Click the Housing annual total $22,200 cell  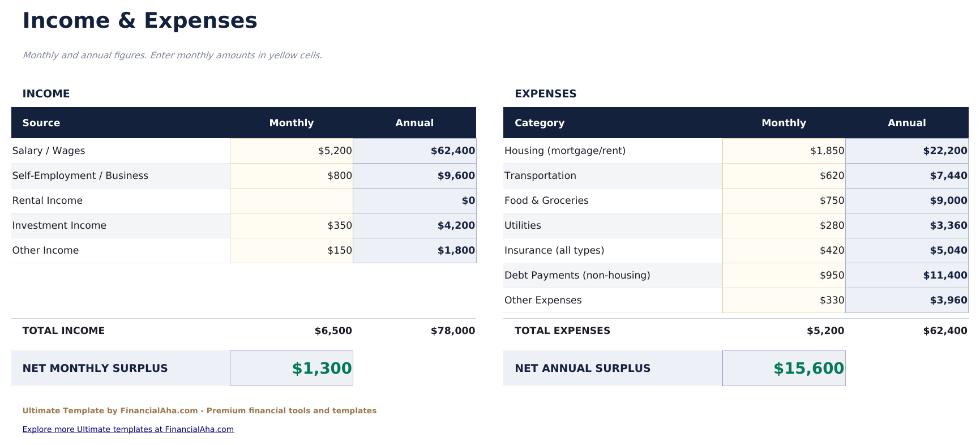point(907,151)
